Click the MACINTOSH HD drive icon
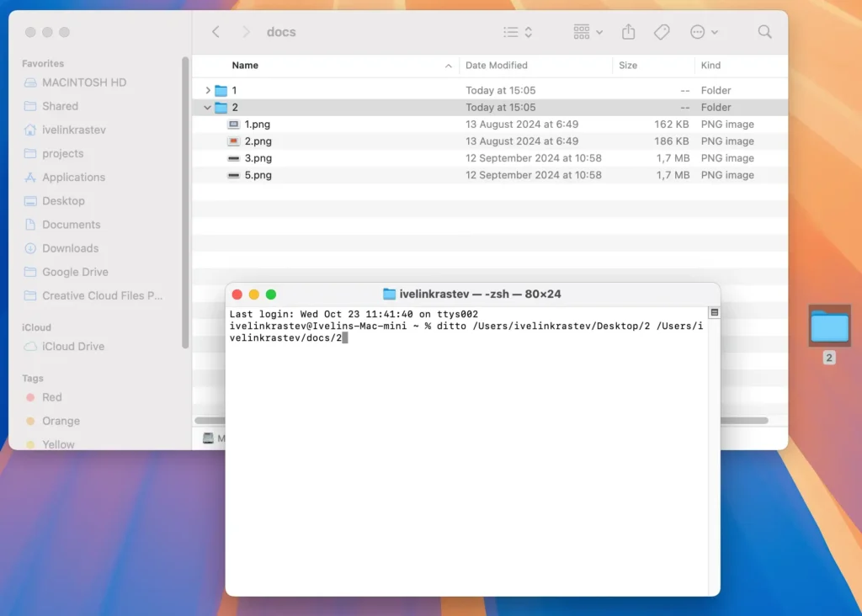The image size is (862, 616). (30, 82)
